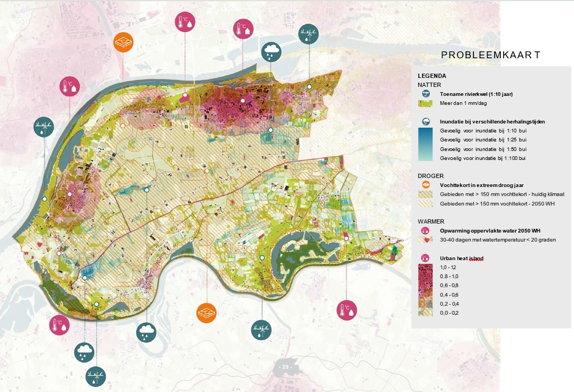The height and width of the screenshot is (392, 574).
Task: Select the DROGER section heading
Action: tap(431, 176)
